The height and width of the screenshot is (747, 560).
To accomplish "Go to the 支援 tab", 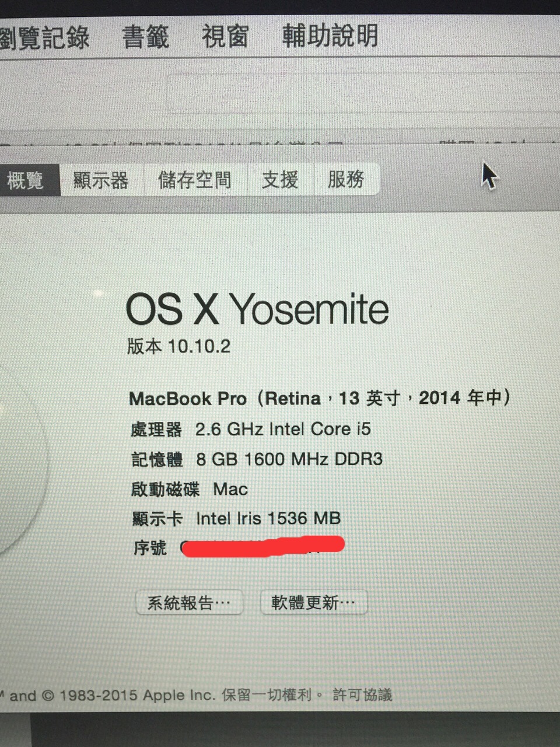I will pyautogui.click(x=281, y=179).
